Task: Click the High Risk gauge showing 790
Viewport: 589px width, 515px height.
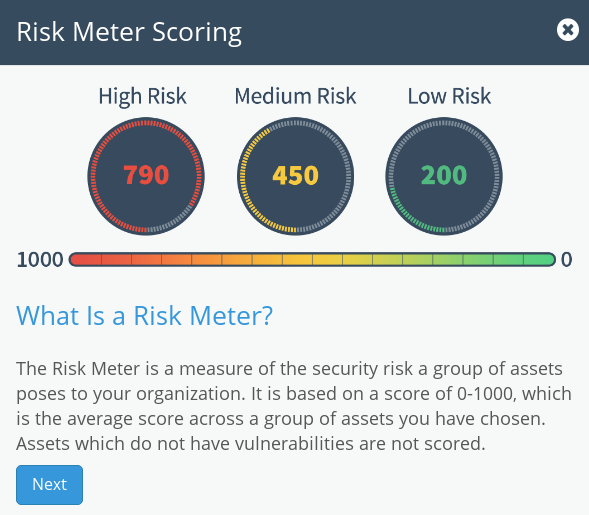Action: (x=146, y=176)
